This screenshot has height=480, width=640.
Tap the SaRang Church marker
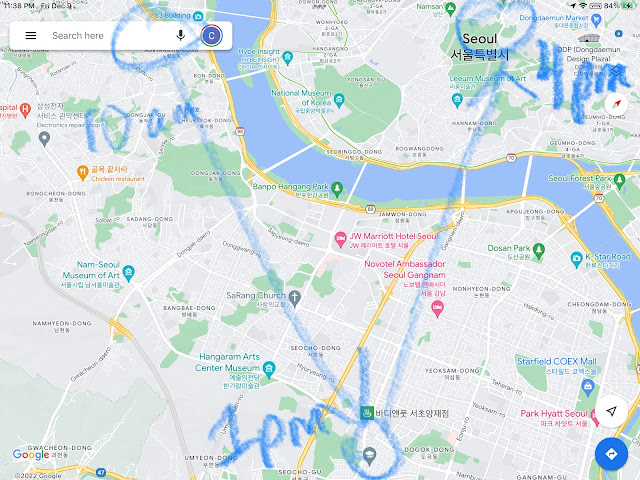point(294,298)
